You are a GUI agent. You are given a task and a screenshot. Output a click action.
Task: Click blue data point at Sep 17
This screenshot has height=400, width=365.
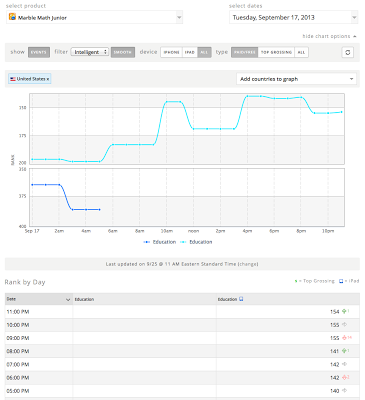[x=32, y=184]
